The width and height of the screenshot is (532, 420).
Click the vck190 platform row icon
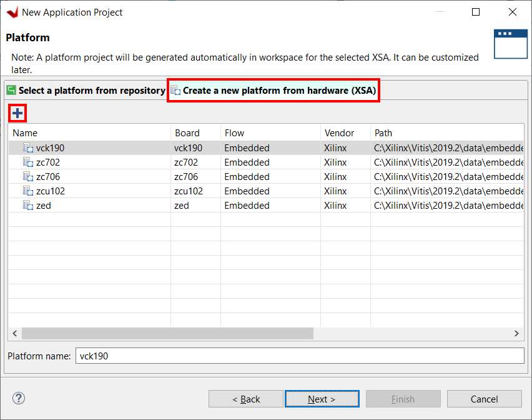tap(28, 147)
